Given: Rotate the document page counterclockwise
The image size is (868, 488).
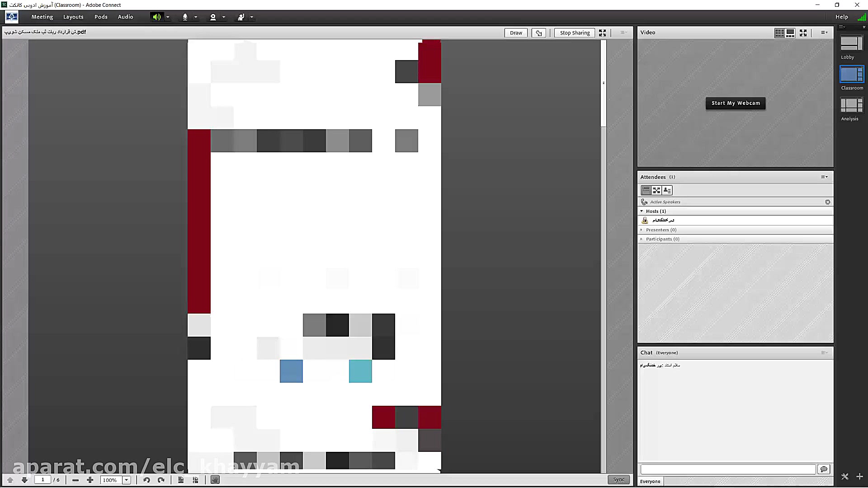Looking at the screenshot, I should (x=146, y=480).
